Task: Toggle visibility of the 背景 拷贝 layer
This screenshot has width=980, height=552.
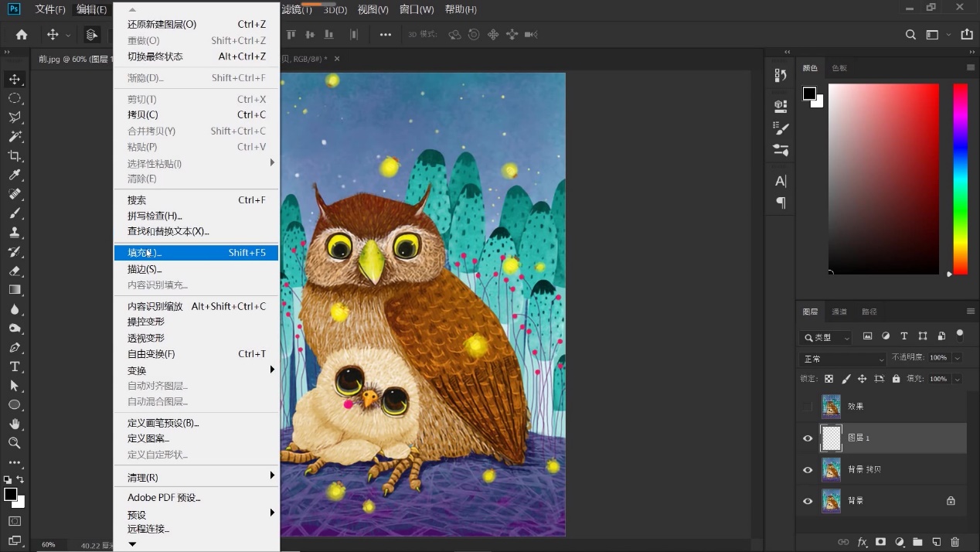Action: coord(808,470)
